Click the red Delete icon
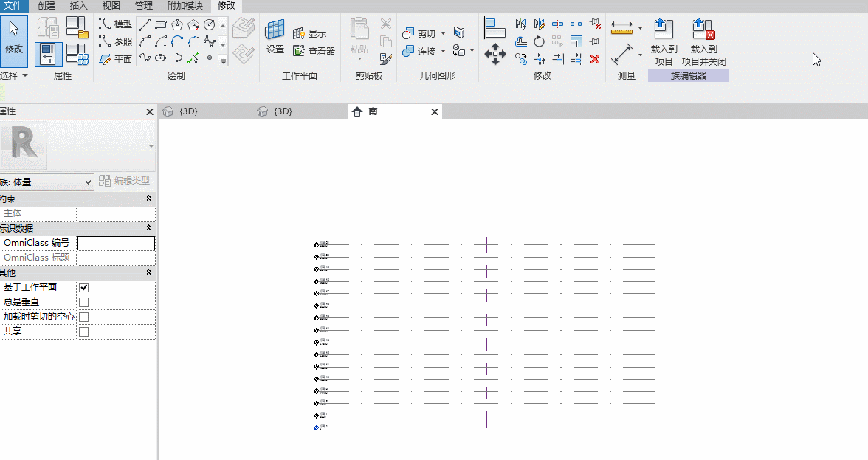Screen dimensions: 868x460 pyautogui.click(x=595, y=58)
